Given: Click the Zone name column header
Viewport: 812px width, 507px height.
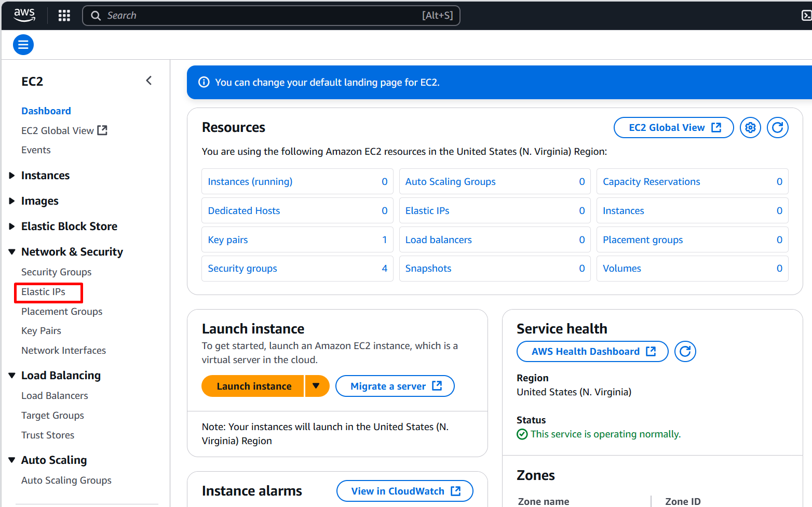Looking at the screenshot, I should coord(544,501).
